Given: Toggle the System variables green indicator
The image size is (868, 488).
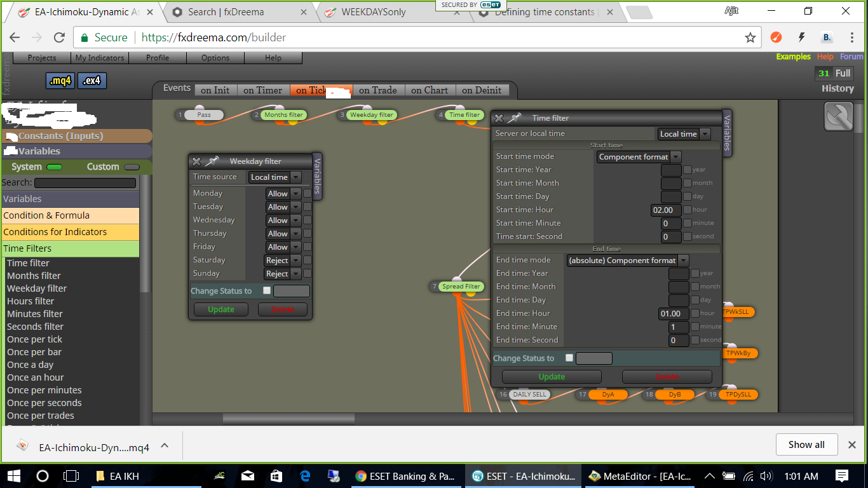Looking at the screenshot, I should point(54,167).
